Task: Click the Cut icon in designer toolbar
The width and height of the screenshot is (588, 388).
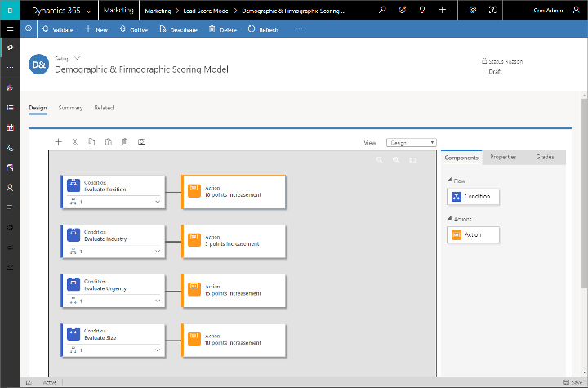Action: coord(75,142)
